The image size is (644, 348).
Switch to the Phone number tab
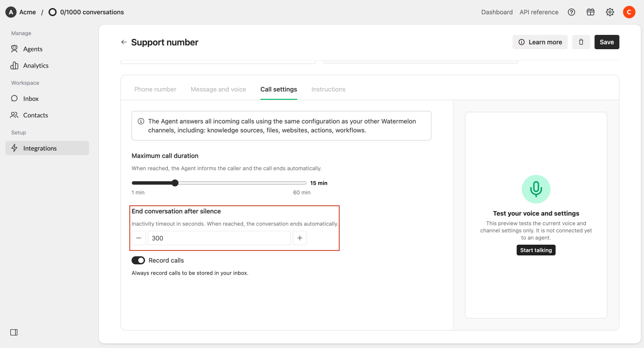pos(155,89)
